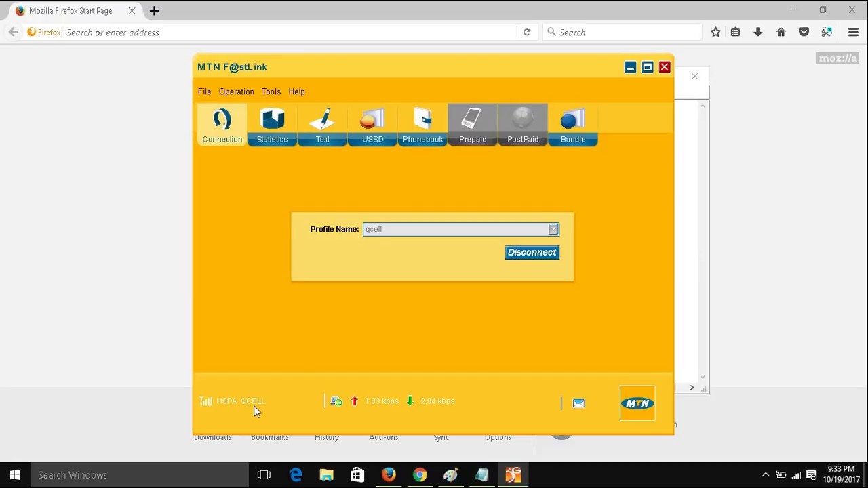Click the Search Windows taskbar box
Image resolution: width=868 pixels, height=488 pixels.
(x=140, y=475)
